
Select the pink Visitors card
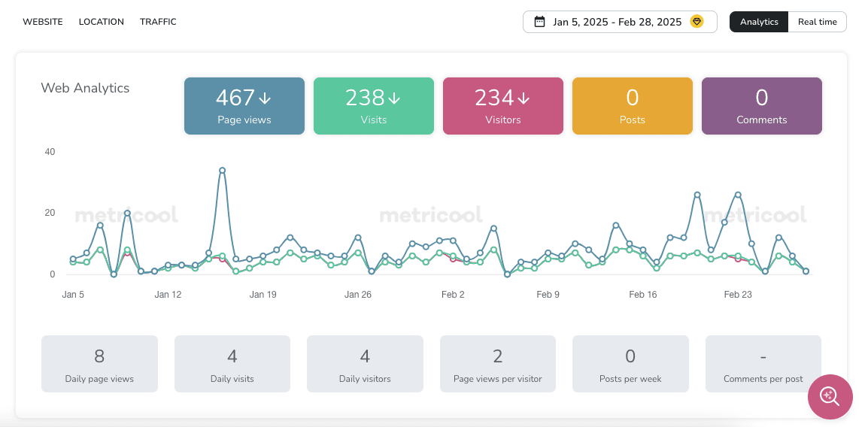[503, 106]
